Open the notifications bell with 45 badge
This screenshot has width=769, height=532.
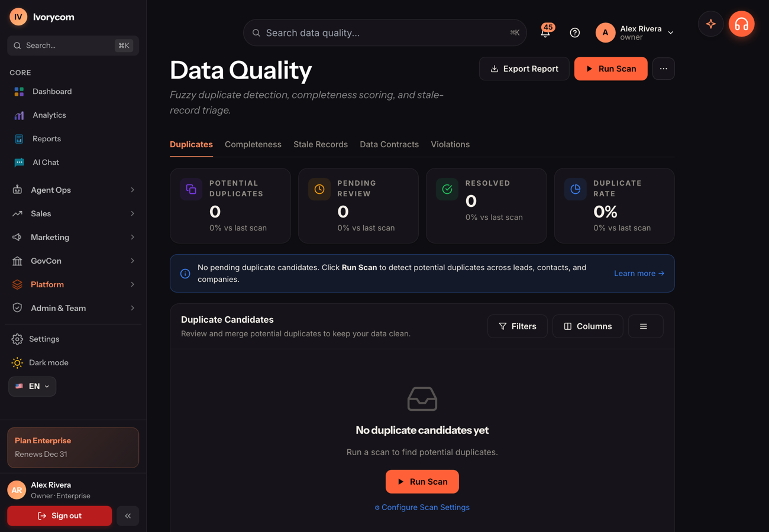coord(545,33)
